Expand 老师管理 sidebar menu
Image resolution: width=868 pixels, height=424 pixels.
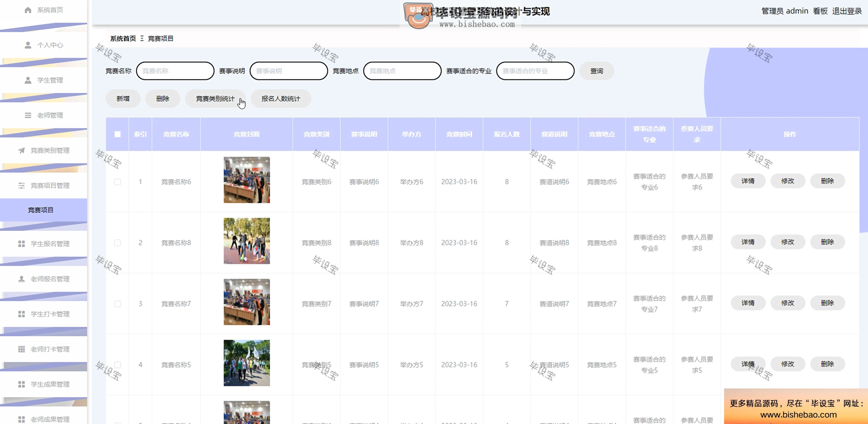(x=44, y=115)
